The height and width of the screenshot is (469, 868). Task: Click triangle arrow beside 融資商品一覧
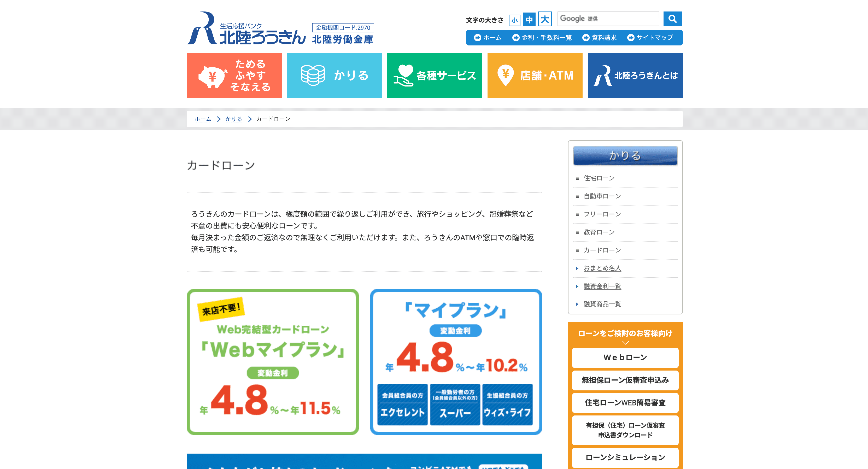coord(577,304)
